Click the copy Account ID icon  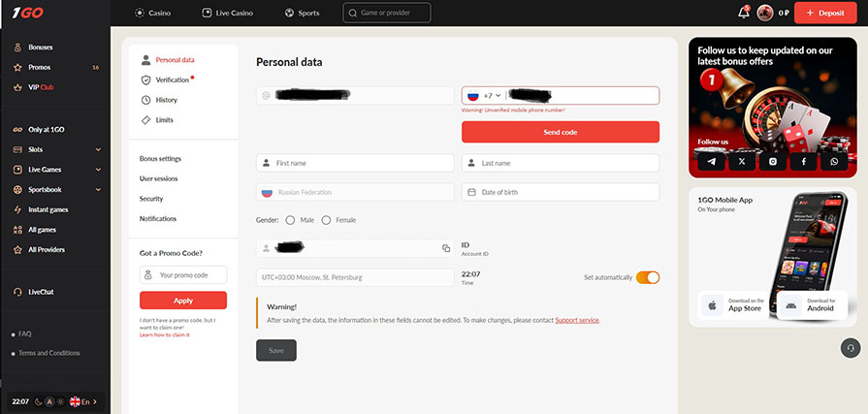coord(446,249)
